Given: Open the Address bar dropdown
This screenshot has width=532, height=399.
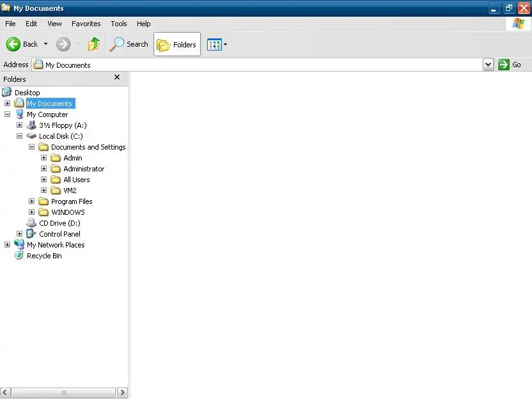Looking at the screenshot, I should click(488, 65).
